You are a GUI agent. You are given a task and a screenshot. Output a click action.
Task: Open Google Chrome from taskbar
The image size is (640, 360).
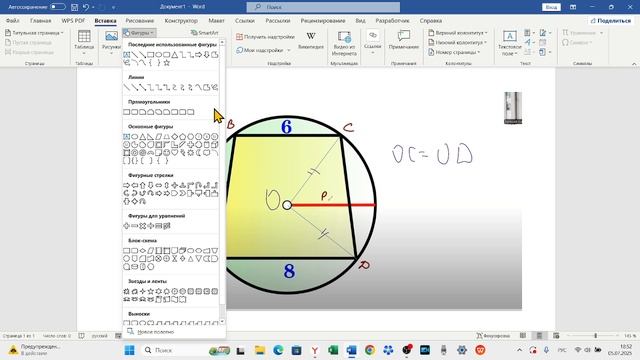pos(370,350)
